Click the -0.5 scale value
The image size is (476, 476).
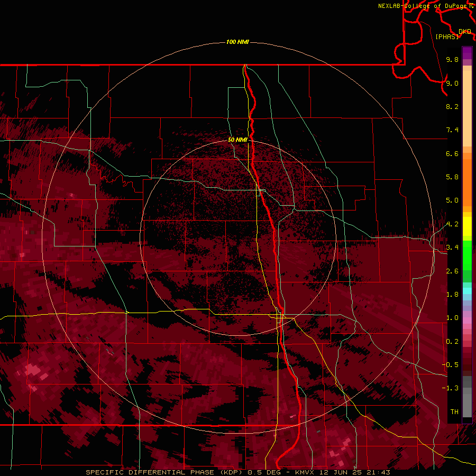pyautogui.click(x=450, y=365)
